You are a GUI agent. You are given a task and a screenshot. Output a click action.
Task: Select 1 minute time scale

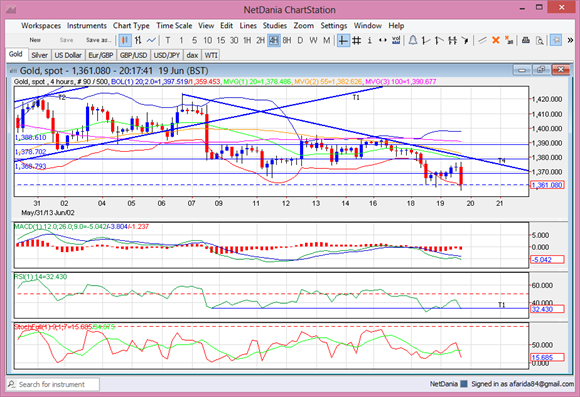pos(181,40)
